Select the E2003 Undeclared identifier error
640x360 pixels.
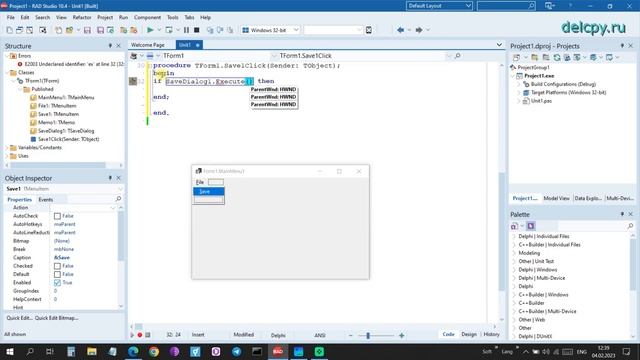pyautogui.click(x=73, y=64)
